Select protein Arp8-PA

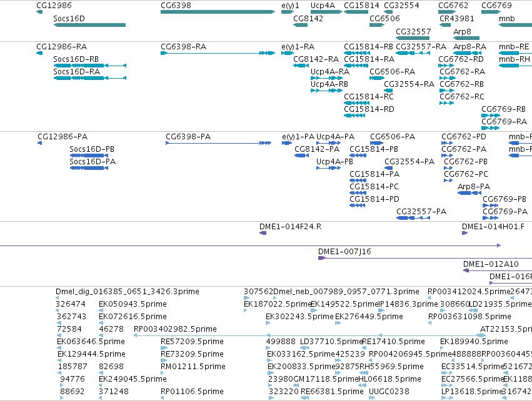[469, 193]
